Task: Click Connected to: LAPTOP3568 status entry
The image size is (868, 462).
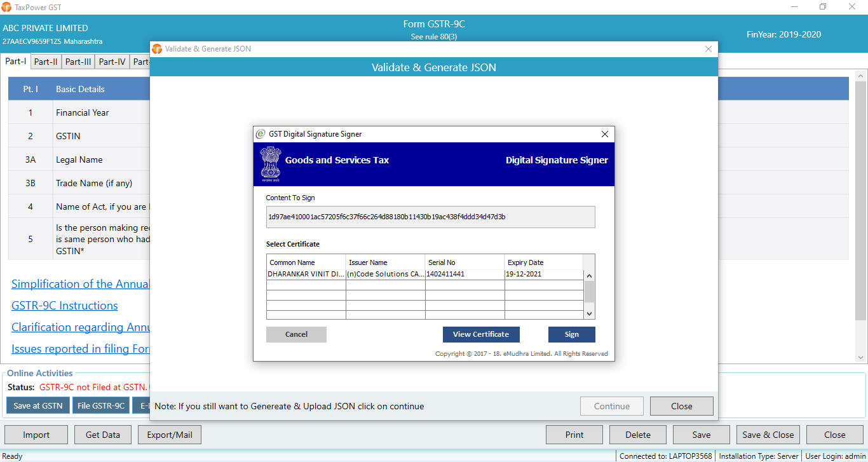Action: tap(665, 456)
